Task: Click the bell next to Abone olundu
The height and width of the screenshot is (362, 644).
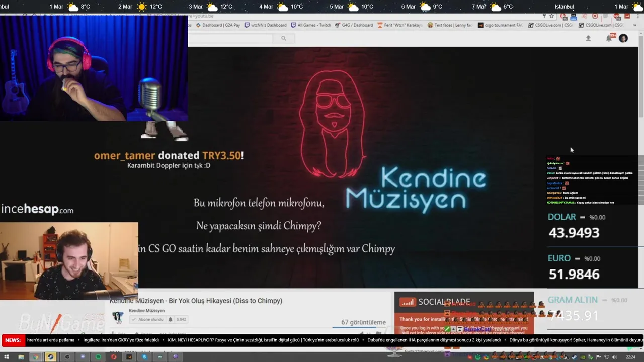Action: click(x=170, y=319)
